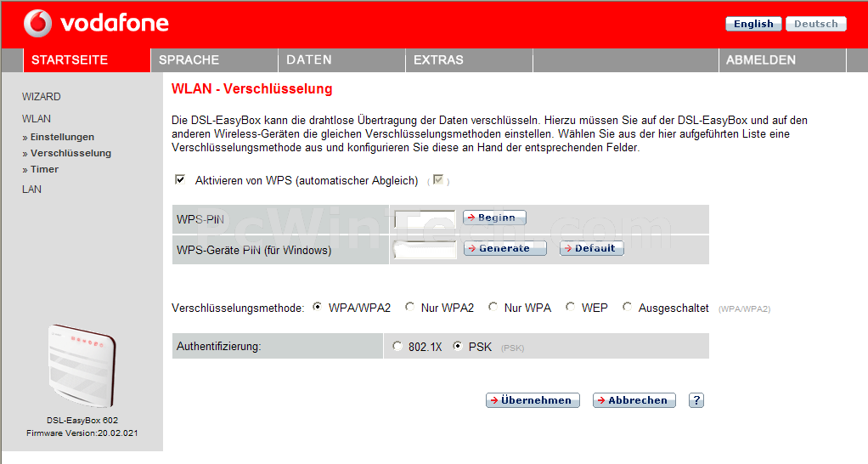
Task: Select Ausgeschaltet to disable encryption
Action: pyautogui.click(x=627, y=307)
